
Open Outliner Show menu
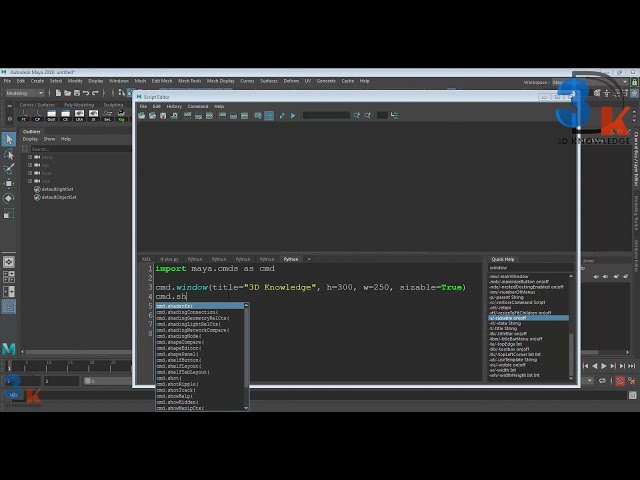point(49,139)
